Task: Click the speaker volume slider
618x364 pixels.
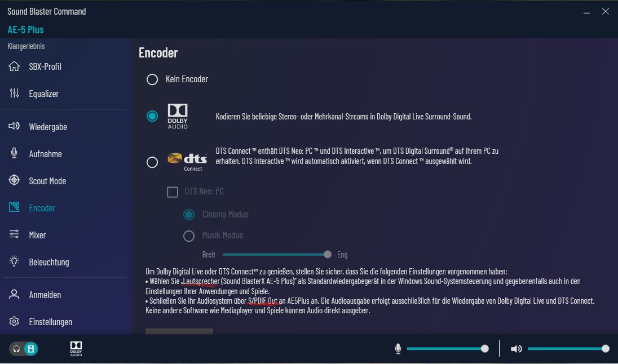Action: pyautogui.click(x=568, y=349)
